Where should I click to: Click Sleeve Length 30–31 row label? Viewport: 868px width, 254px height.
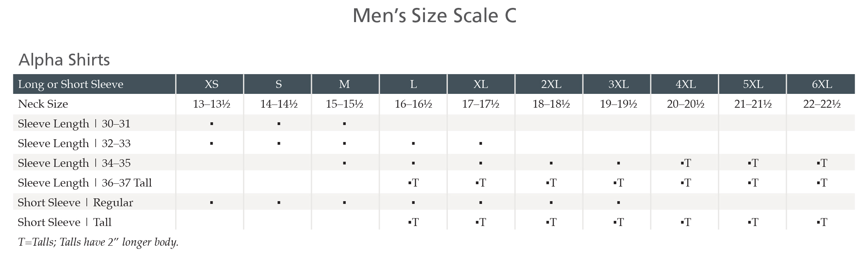74,123
